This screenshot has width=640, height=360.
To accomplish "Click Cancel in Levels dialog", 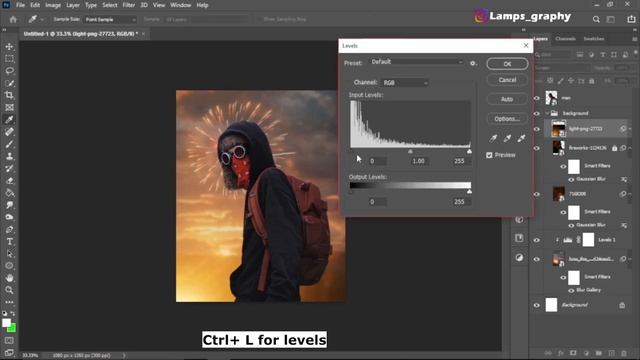I will 507,80.
